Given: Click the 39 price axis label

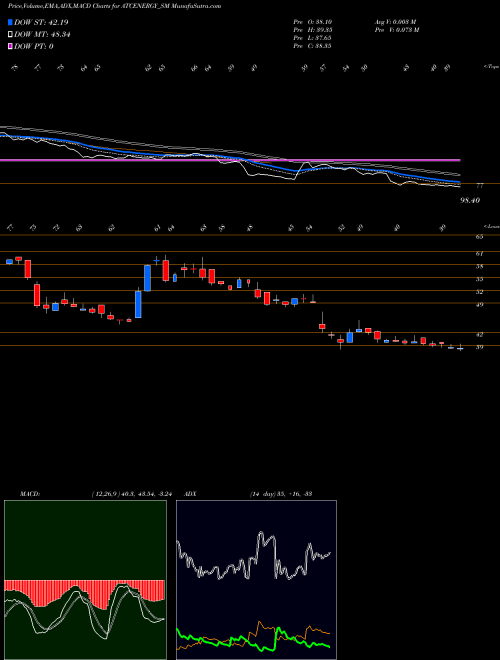Looking at the screenshot, I should click(479, 347).
